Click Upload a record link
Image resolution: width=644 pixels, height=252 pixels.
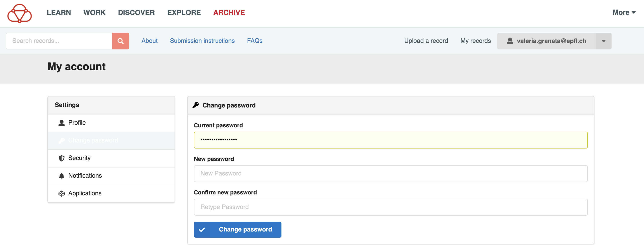coord(426,41)
